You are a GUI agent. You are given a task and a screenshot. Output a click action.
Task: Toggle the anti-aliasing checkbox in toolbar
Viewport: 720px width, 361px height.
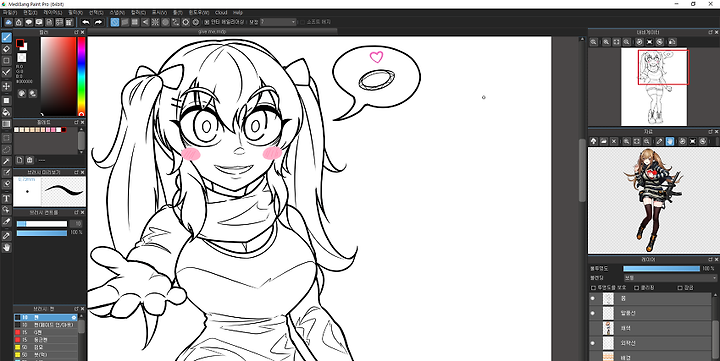[x=207, y=22]
